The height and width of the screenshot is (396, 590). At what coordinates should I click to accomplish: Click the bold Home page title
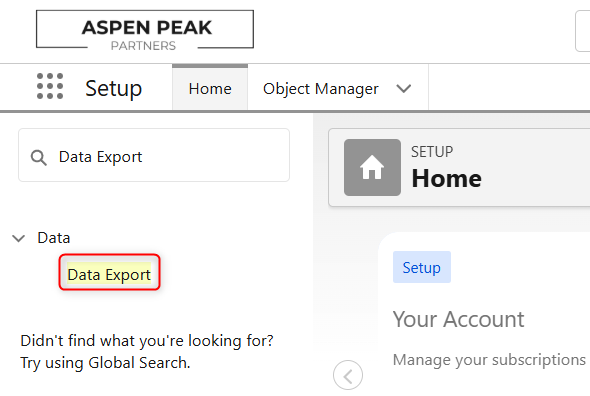coord(447,178)
